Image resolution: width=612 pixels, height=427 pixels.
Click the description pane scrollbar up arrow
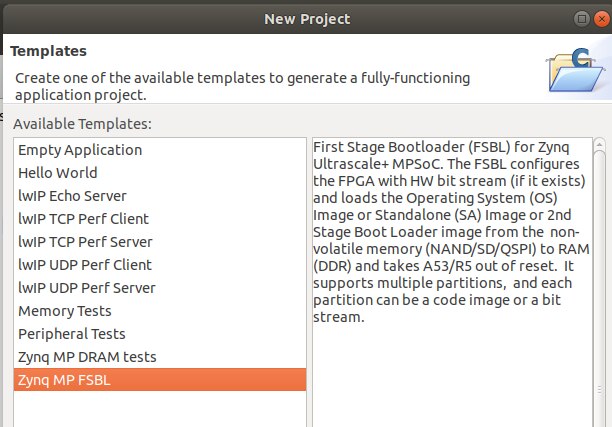coord(600,144)
